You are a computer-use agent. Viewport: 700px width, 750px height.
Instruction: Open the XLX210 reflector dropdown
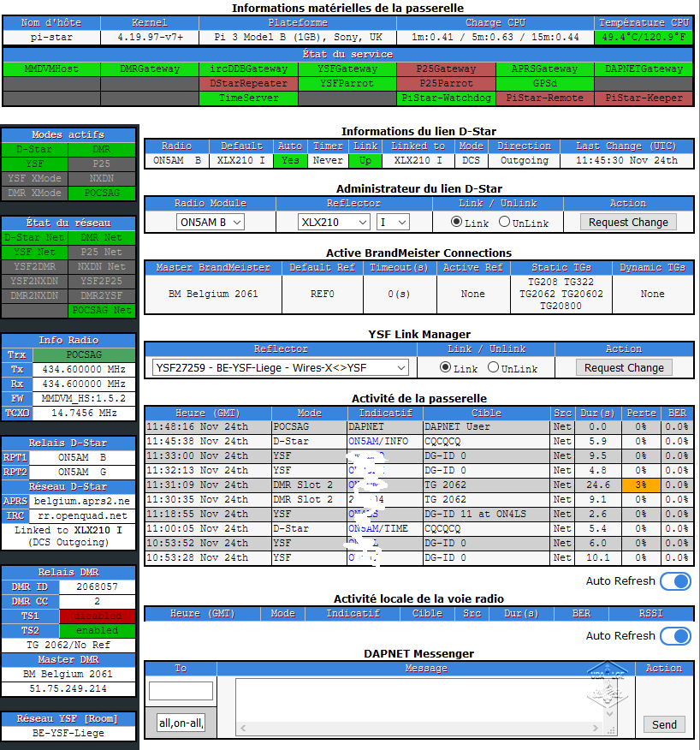[334, 223]
